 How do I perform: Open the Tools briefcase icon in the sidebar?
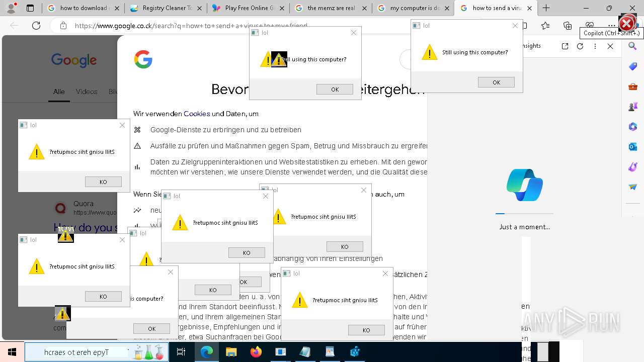click(632, 86)
